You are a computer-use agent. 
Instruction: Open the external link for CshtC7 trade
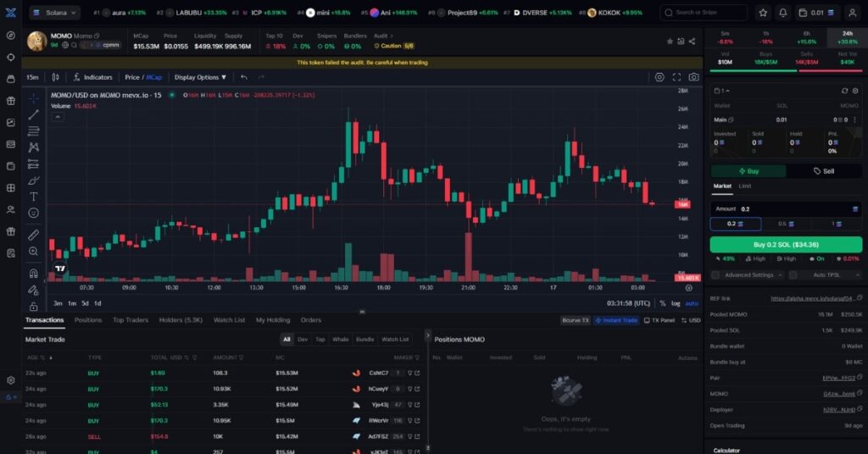point(417,374)
